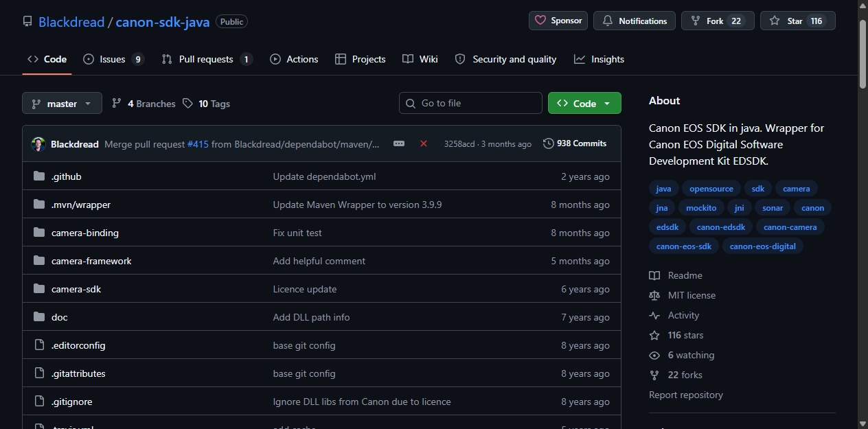Open the Pull requests tab
This screenshot has width=868, height=429.
coord(207,59)
